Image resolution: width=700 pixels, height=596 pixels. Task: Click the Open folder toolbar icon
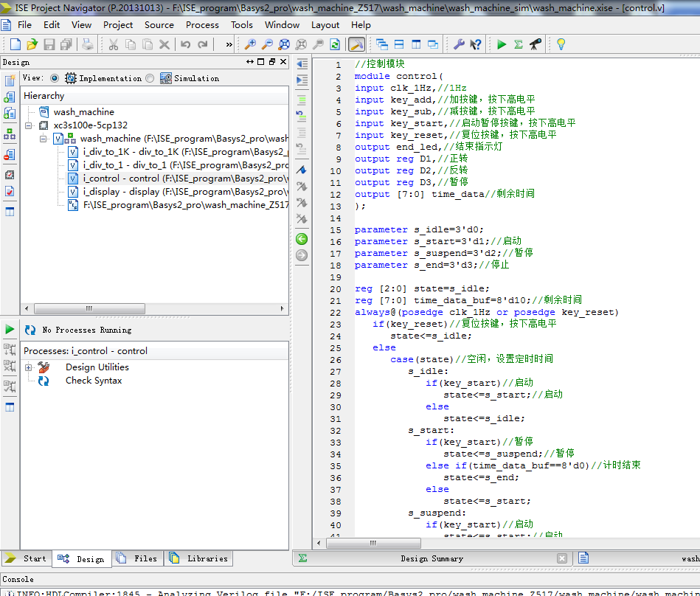click(32, 45)
